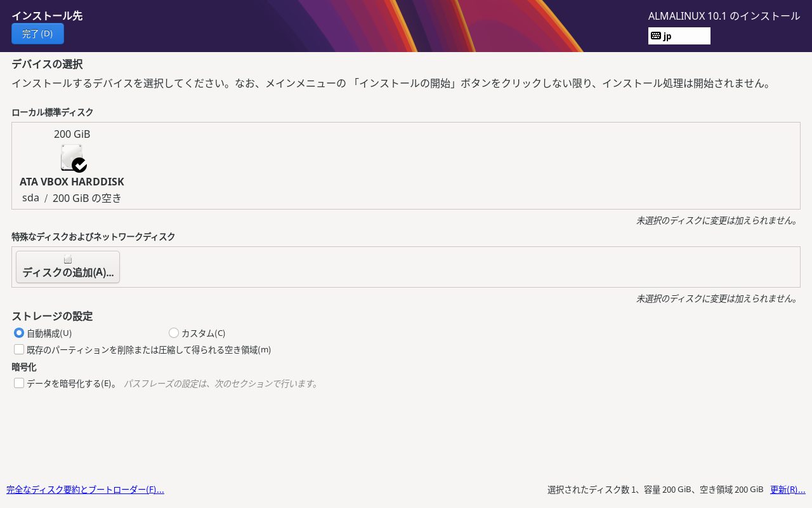
Task: Click the ディスクの追加(A)... add disk button
Action: click(68, 267)
